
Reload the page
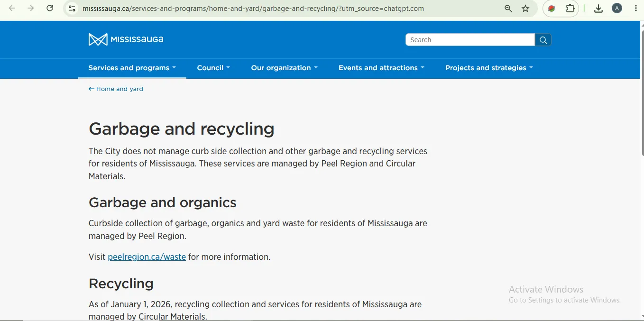(50, 9)
